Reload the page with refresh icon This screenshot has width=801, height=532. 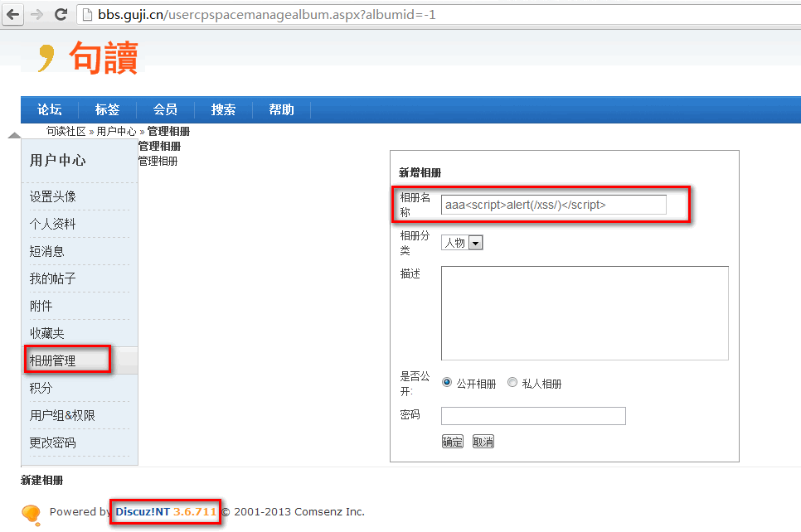tap(61, 14)
